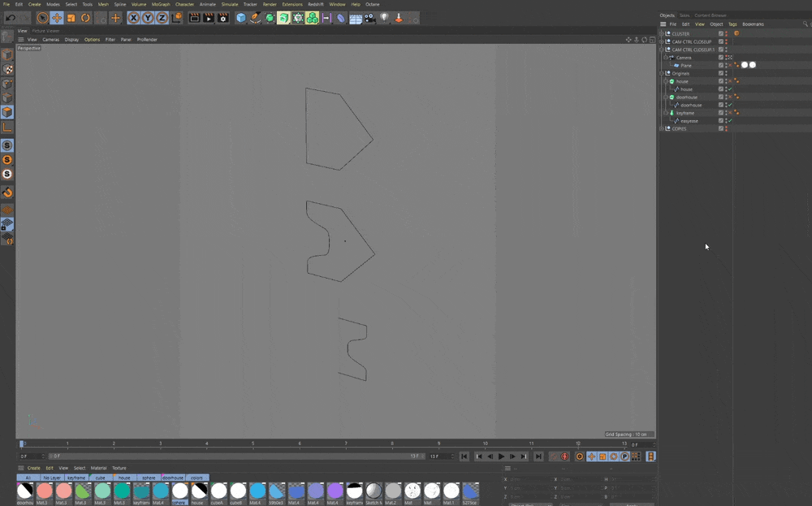Toggle layer checkbox for CLUSTER object
The width and height of the screenshot is (812, 506).
(721, 33)
